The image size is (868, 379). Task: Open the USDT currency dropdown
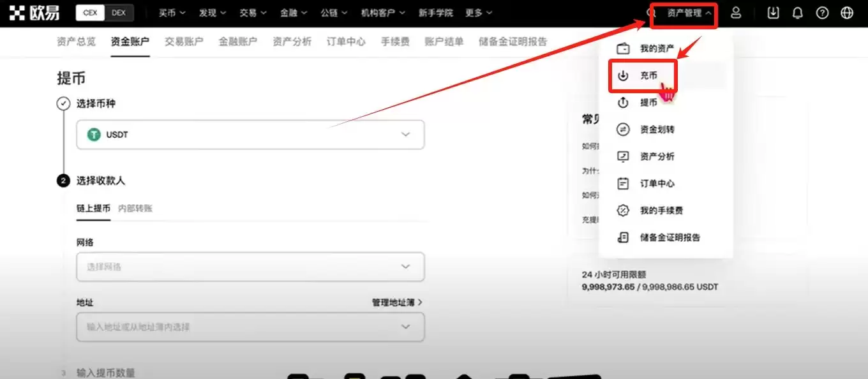[405, 135]
